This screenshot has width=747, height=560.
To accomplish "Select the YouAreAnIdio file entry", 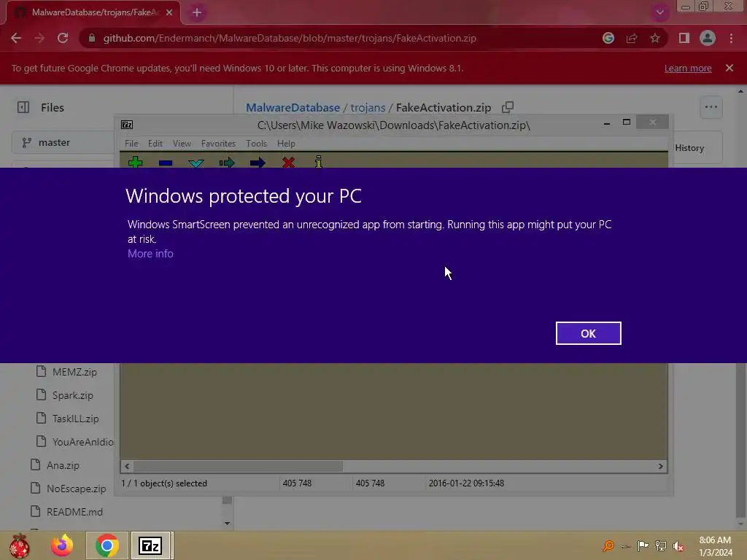I will (x=83, y=442).
